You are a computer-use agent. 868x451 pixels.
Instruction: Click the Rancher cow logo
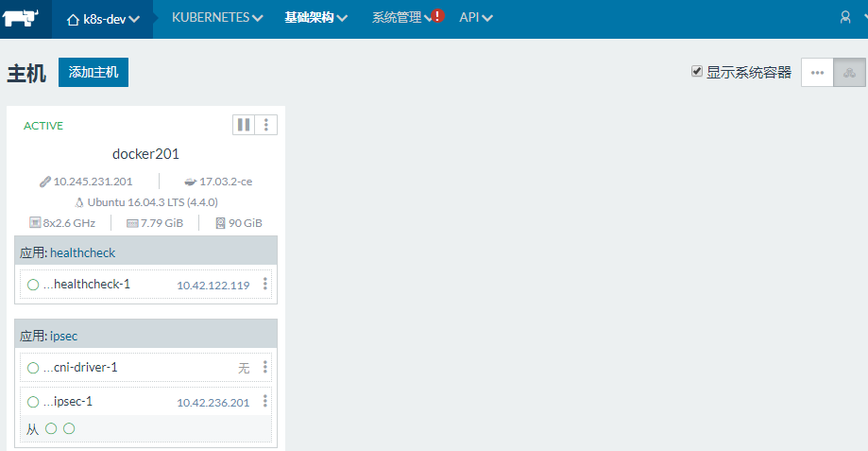pos(21,18)
